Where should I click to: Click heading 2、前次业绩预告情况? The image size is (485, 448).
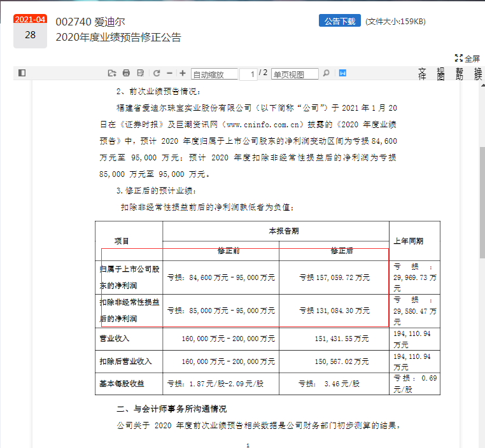coord(158,92)
